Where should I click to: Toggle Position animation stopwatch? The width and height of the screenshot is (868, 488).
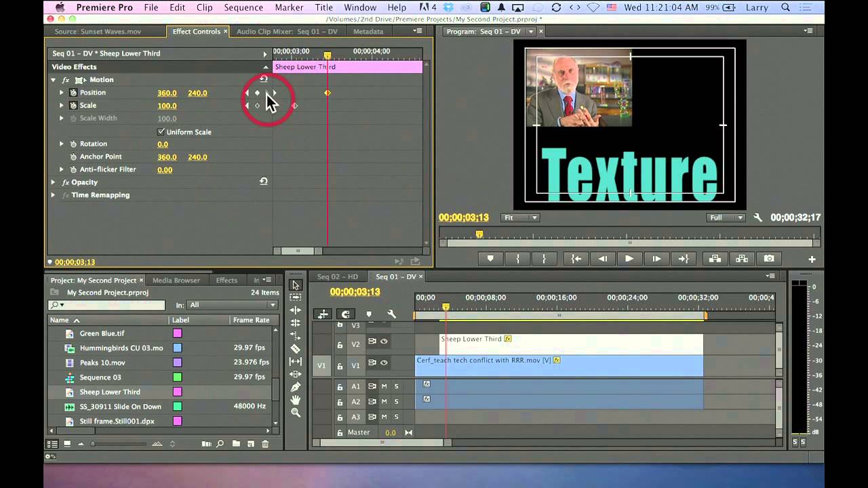pyautogui.click(x=73, y=93)
